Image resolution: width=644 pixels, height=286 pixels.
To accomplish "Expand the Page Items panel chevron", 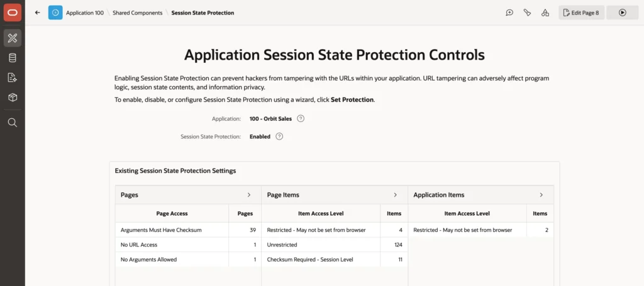I will pyautogui.click(x=396, y=195).
